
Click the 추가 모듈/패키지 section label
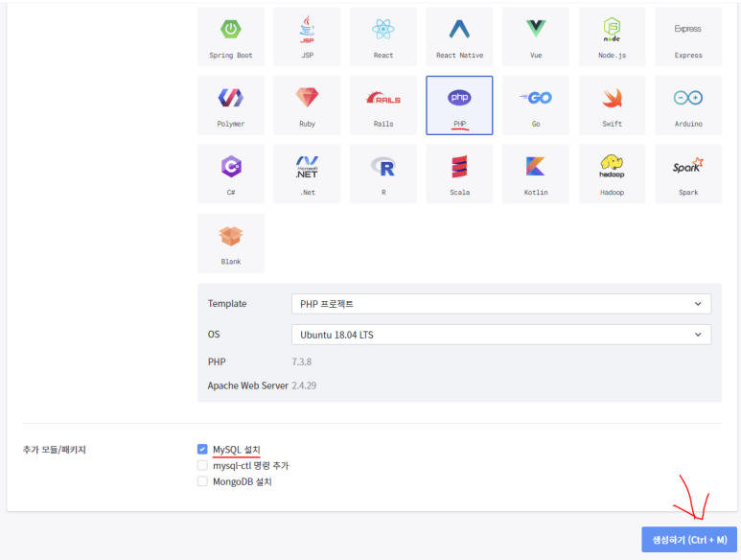(x=55, y=450)
